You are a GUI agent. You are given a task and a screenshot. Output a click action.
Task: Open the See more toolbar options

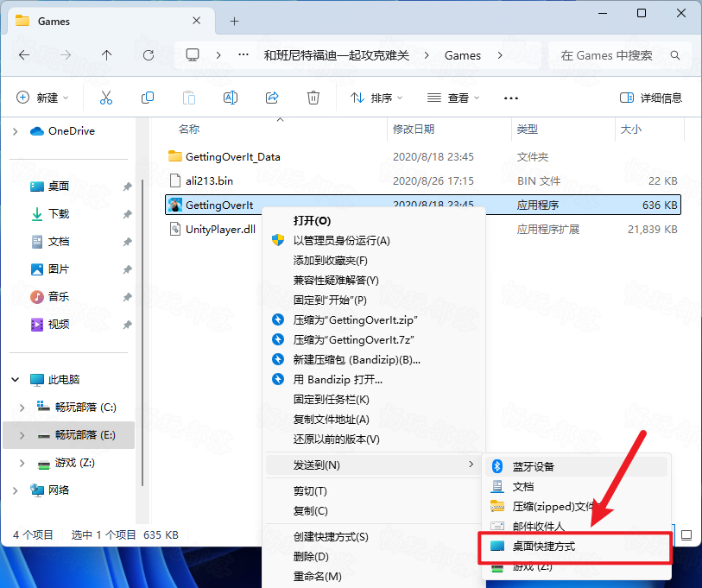pyautogui.click(x=511, y=98)
